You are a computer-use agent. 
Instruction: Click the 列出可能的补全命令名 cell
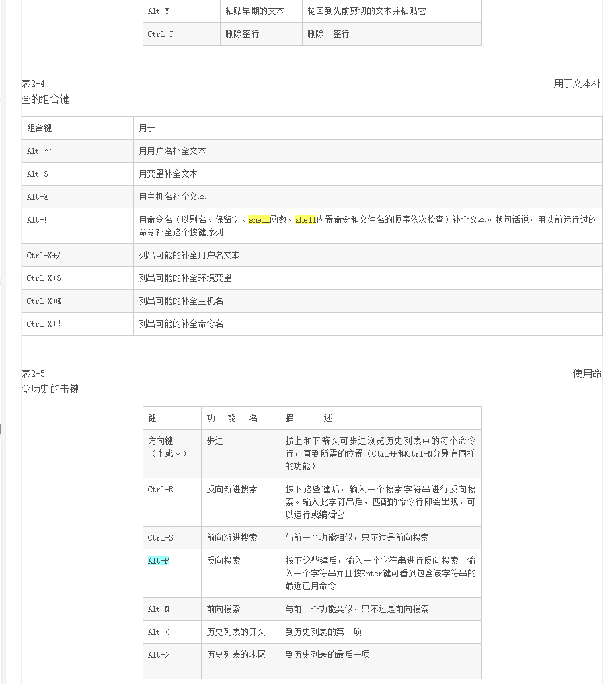(367, 324)
